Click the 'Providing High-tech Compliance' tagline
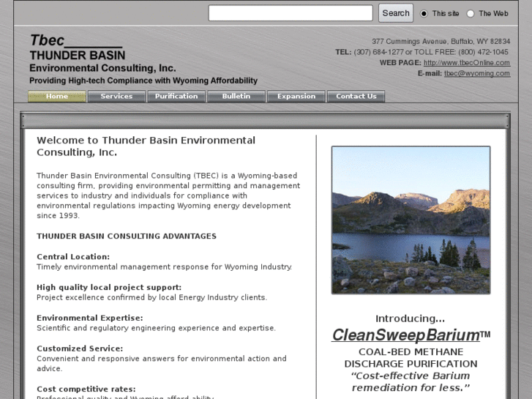532x399 pixels. point(143,81)
